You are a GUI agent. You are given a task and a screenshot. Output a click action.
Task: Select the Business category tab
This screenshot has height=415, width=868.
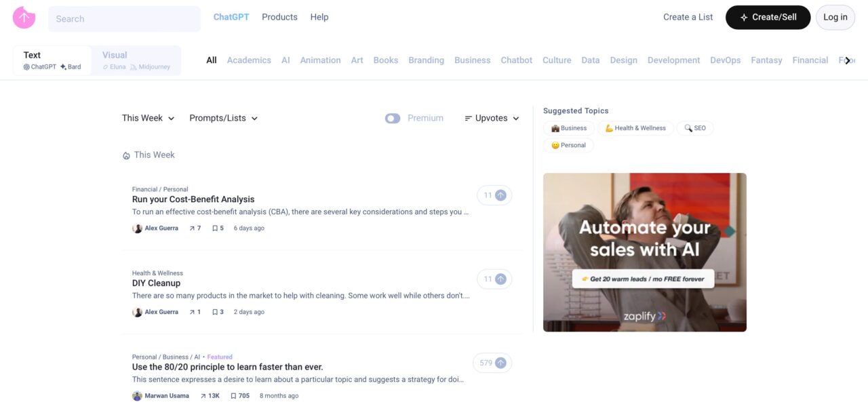(x=473, y=60)
